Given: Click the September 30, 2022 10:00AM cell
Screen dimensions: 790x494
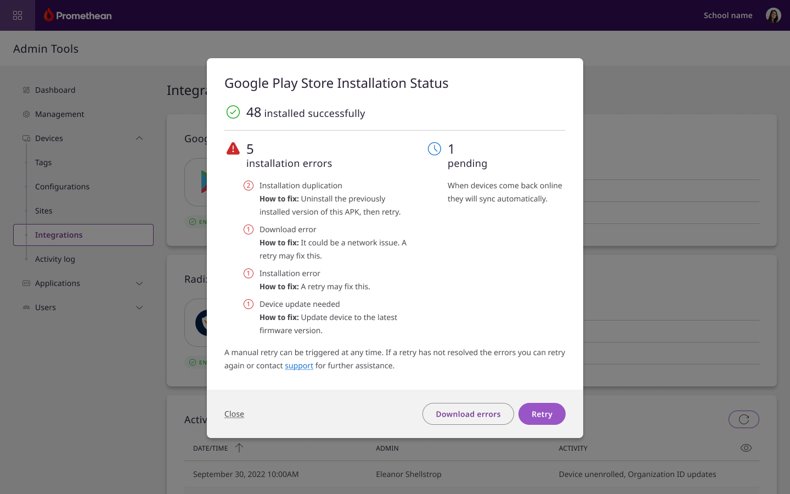Looking at the screenshot, I should tap(246, 474).
